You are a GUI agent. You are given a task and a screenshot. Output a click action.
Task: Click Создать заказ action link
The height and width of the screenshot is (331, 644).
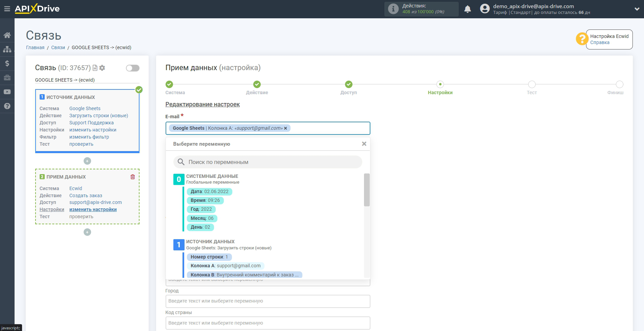click(x=86, y=195)
